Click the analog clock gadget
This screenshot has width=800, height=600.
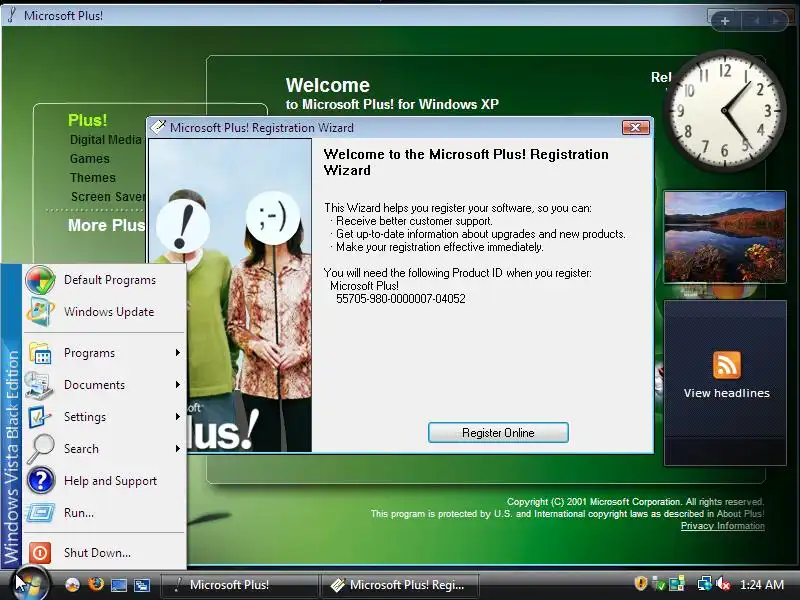(724, 111)
